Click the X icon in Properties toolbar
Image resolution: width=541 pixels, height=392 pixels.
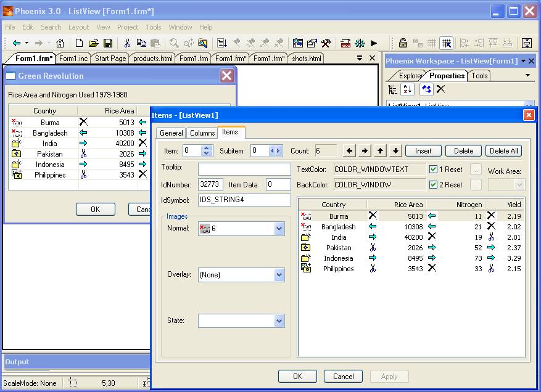tap(440, 89)
